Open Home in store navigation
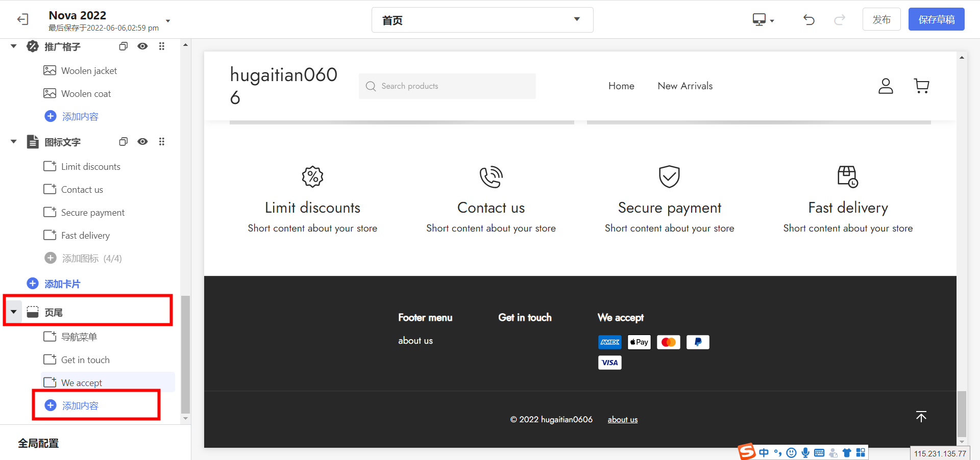Viewport: 980px width, 460px height. (x=621, y=86)
